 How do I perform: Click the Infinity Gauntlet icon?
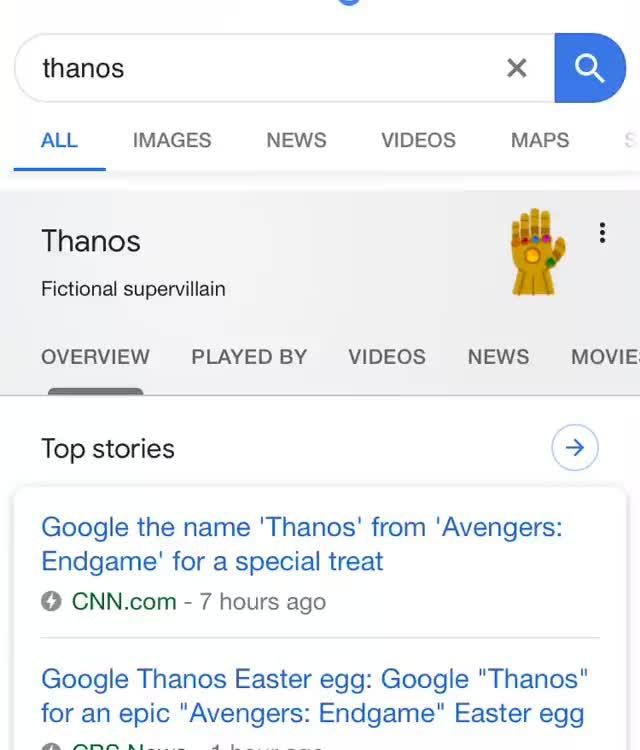[537, 252]
